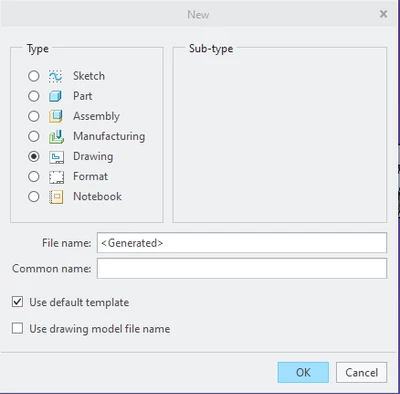This screenshot has height=394, width=400.
Task: Click the Part cube icon
Action: [56, 96]
